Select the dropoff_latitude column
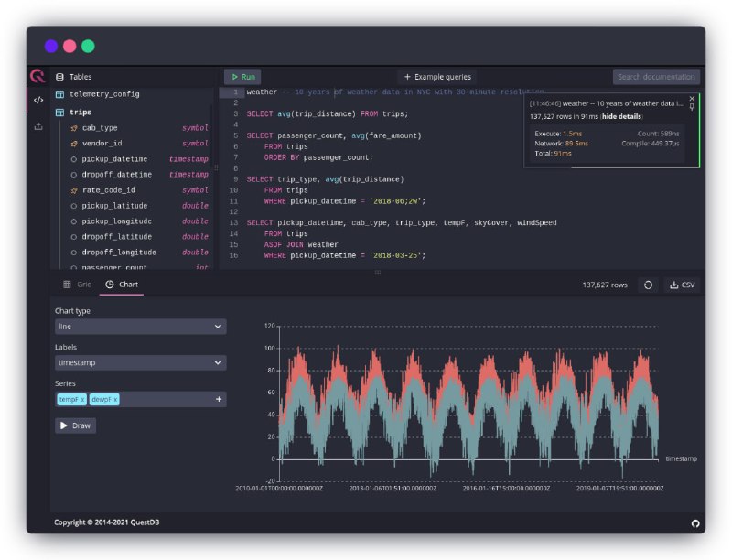The image size is (732, 560). [140, 237]
